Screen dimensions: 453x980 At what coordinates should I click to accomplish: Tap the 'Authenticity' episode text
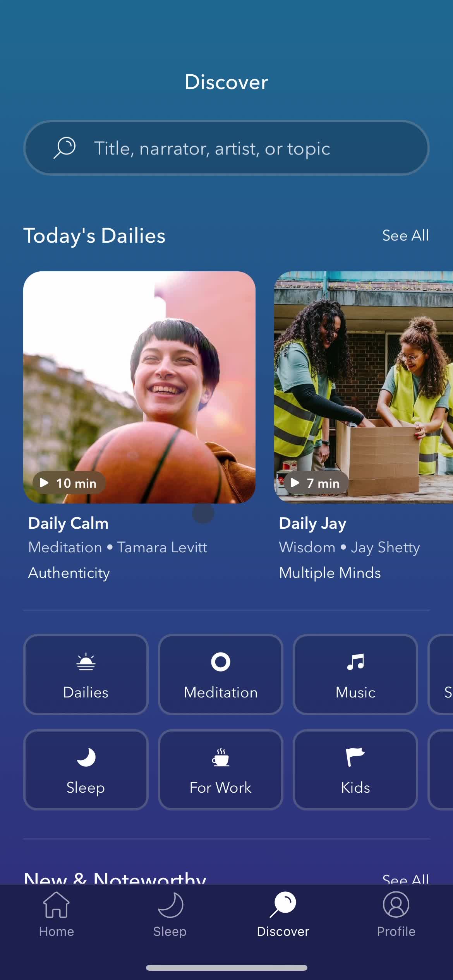click(x=69, y=573)
